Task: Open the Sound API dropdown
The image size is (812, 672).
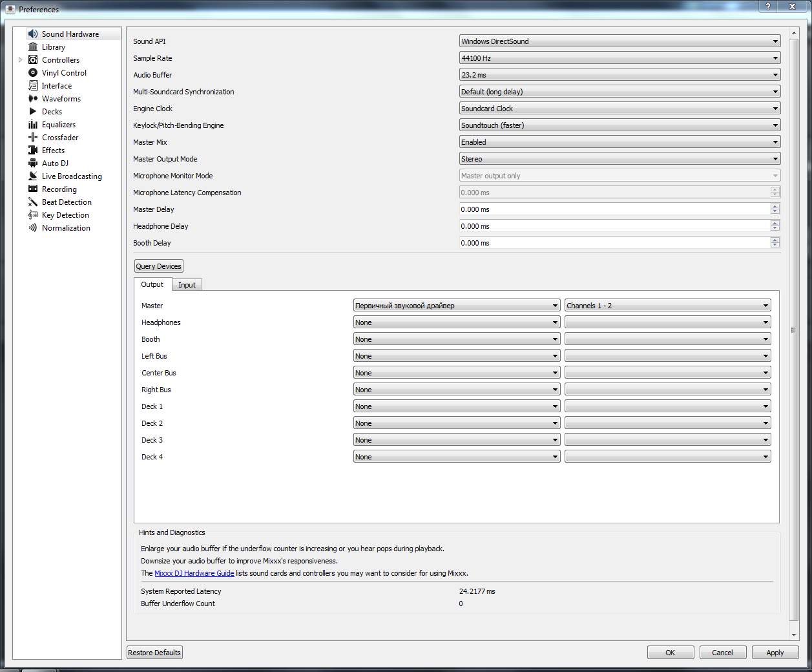Action: click(x=619, y=41)
